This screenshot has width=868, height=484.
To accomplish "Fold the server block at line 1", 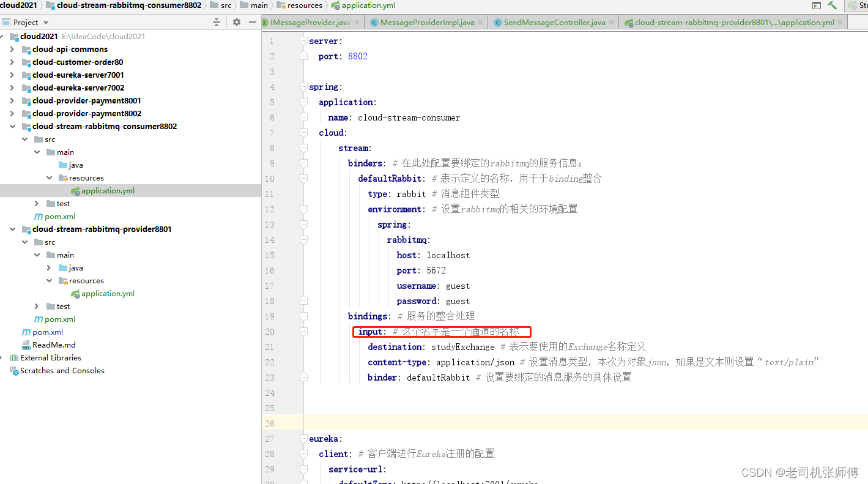I will click(x=303, y=41).
